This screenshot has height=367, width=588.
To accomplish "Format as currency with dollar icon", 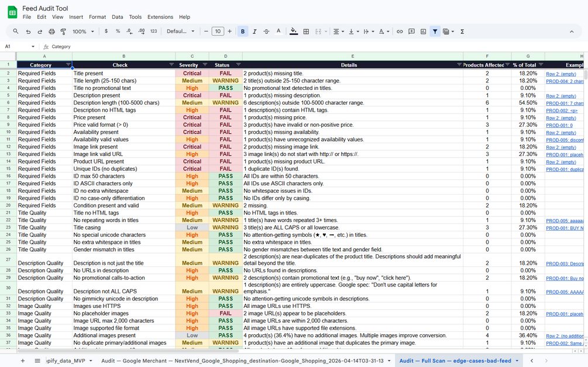I will click(106, 32).
